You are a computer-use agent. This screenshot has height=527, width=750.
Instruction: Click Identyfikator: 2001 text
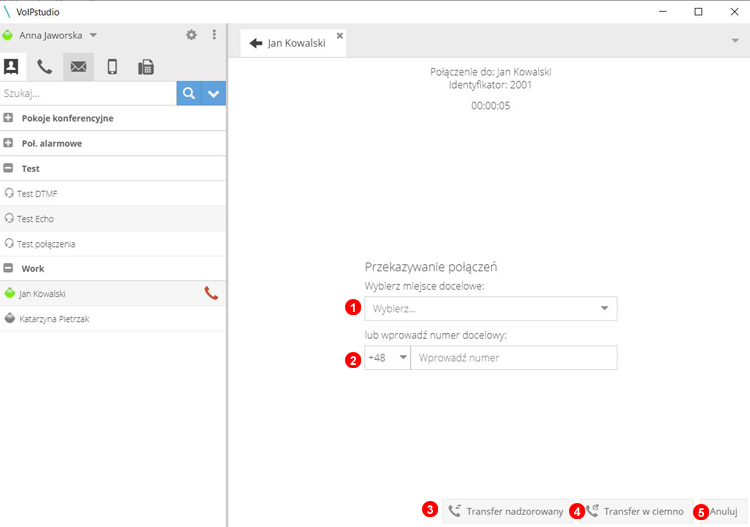(490, 85)
